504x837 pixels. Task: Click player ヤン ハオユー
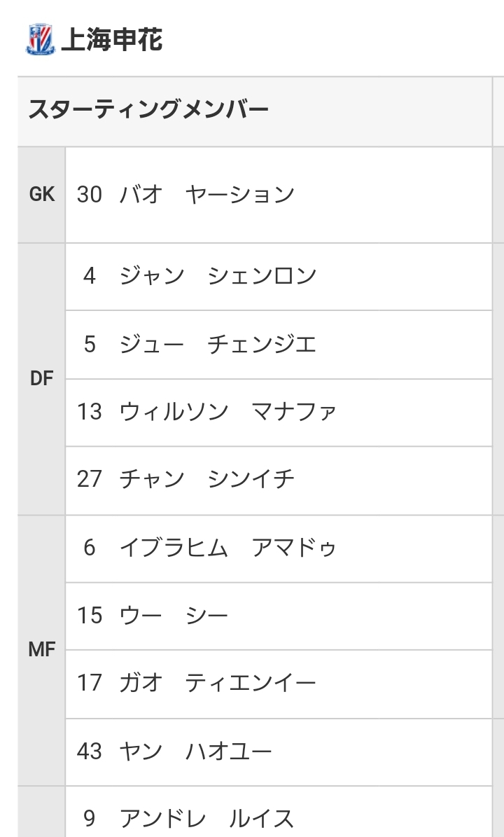click(195, 752)
